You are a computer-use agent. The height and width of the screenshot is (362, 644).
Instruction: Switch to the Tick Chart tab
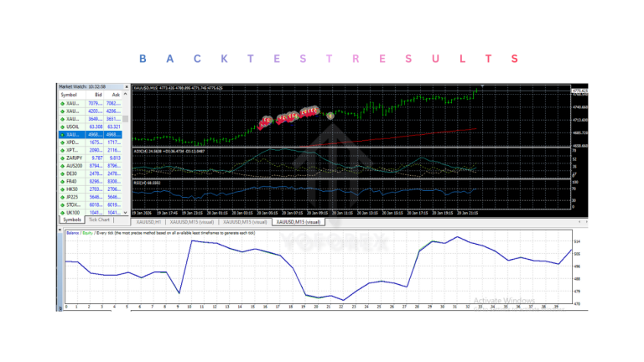point(100,220)
